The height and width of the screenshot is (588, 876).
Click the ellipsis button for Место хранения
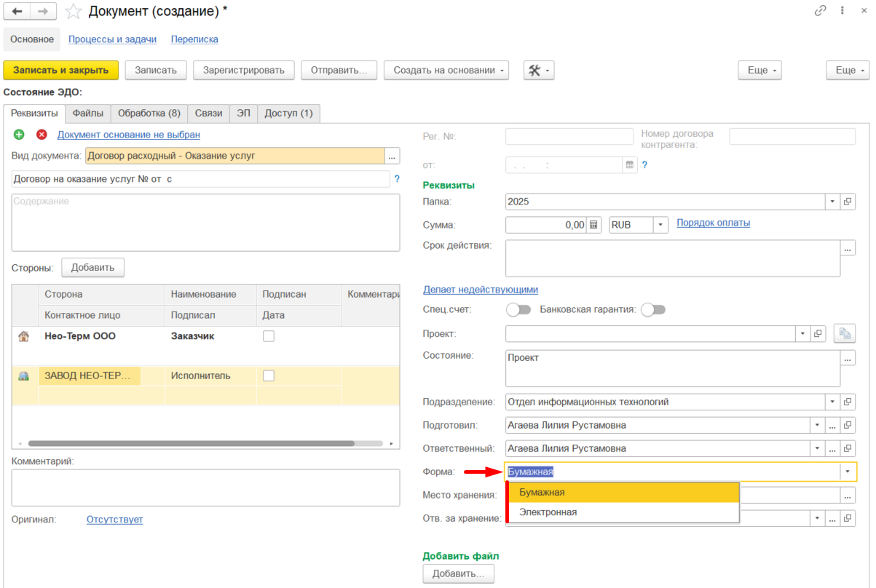click(848, 495)
